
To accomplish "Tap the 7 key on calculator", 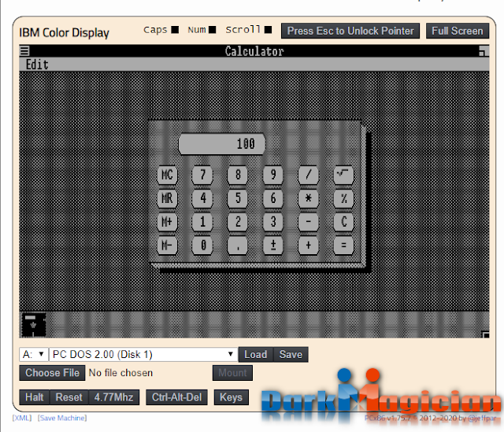I will point(202,175).
